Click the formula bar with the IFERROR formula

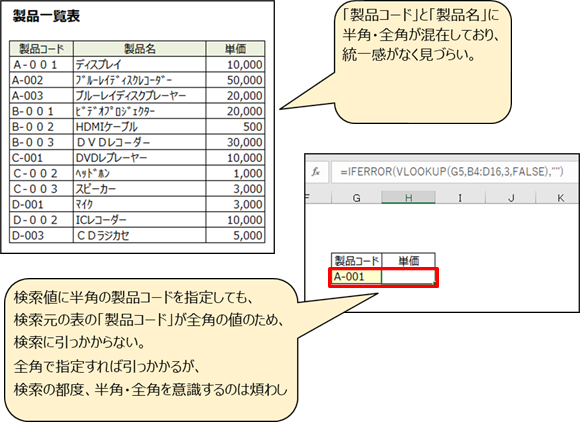tap(455, 172)
